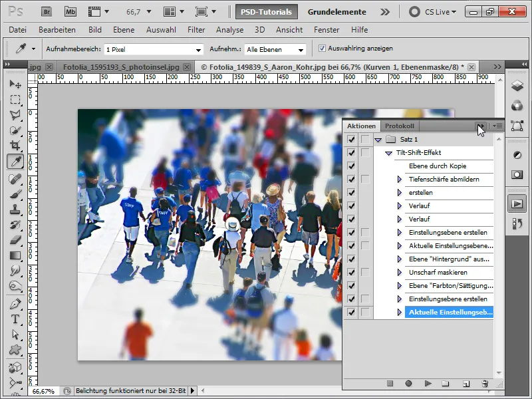Select the Gradient tool
Screen dimensions: 532x399
point(15,256)
